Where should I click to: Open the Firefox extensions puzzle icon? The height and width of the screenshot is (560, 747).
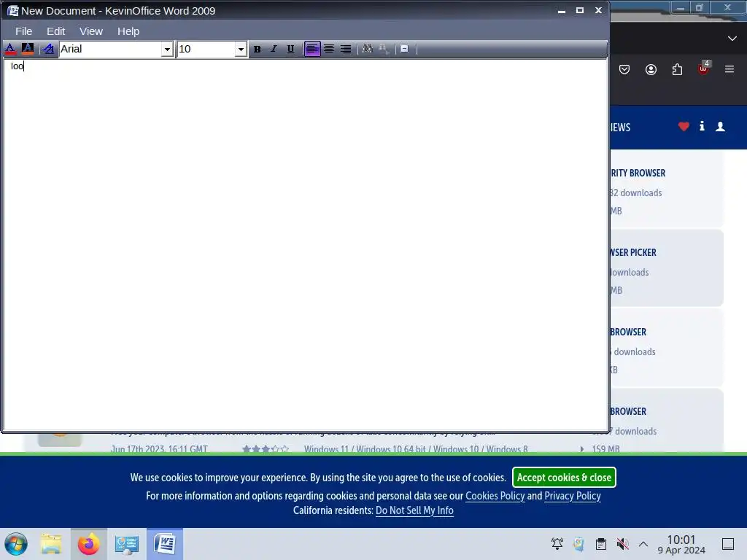677,69
